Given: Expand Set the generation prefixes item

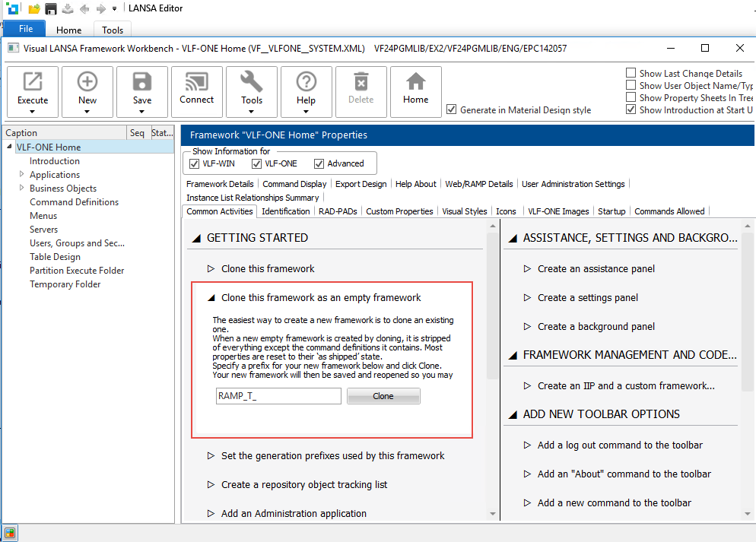Looking at the screenshot, I should (x=211, y=456).
